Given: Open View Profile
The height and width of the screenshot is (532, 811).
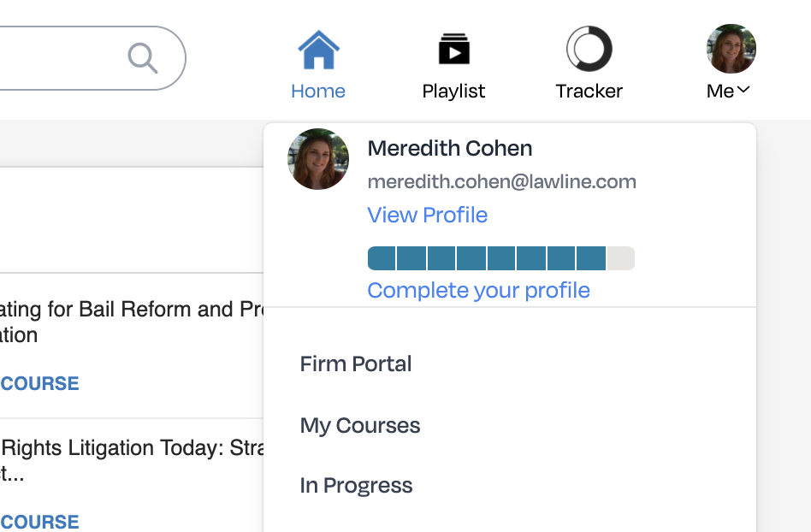Looking at the screenshot, I should [427, 215].
